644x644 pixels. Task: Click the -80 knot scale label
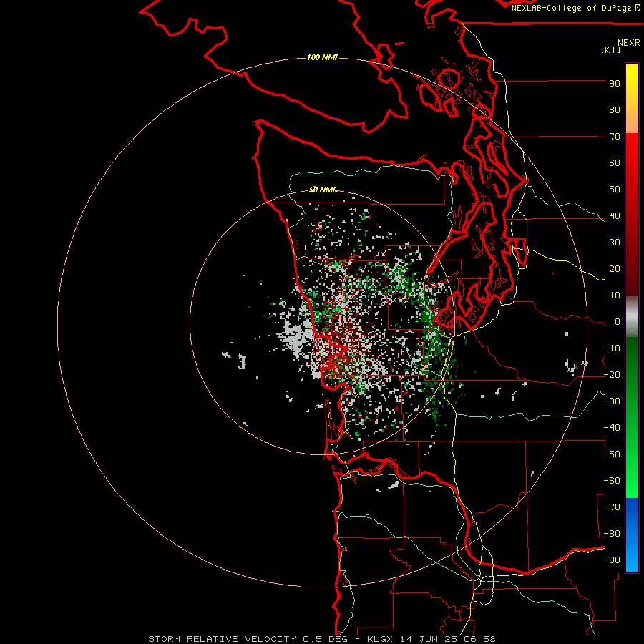[612, 534]
